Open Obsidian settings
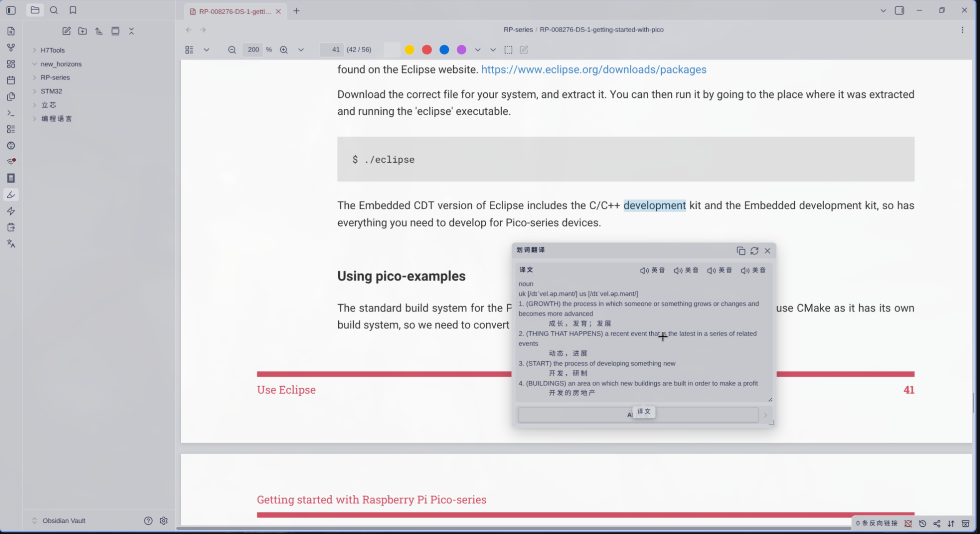980x534 pixels. click(x=164, y=521)
